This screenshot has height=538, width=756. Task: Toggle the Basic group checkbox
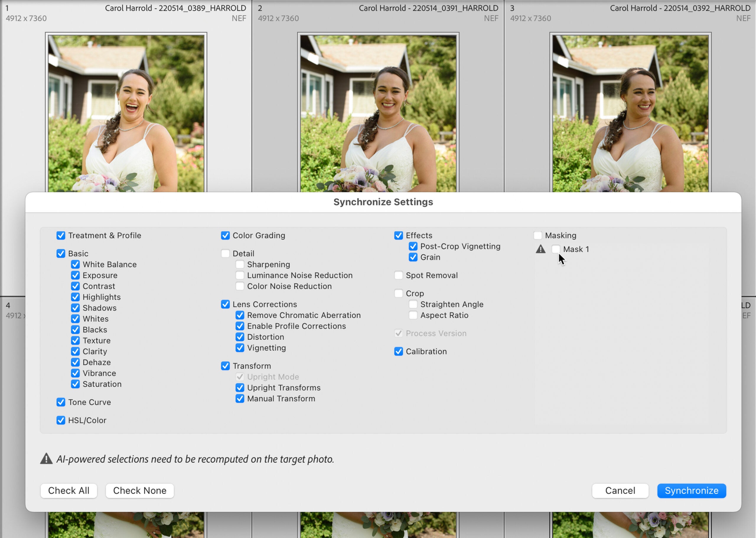61,254
